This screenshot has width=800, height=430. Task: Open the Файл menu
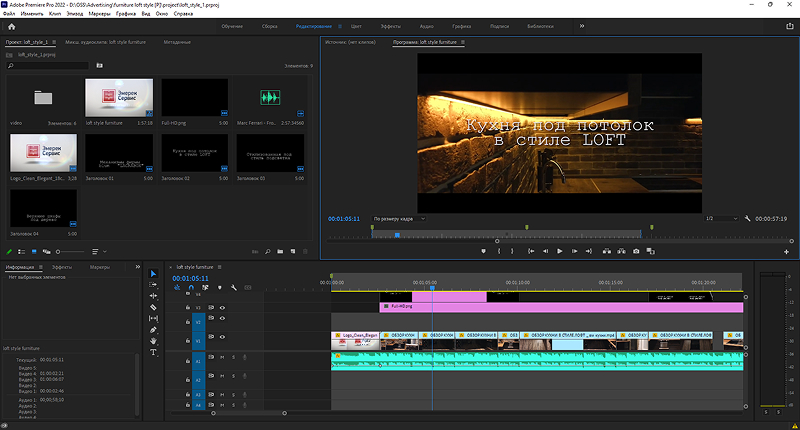point(9,14)
